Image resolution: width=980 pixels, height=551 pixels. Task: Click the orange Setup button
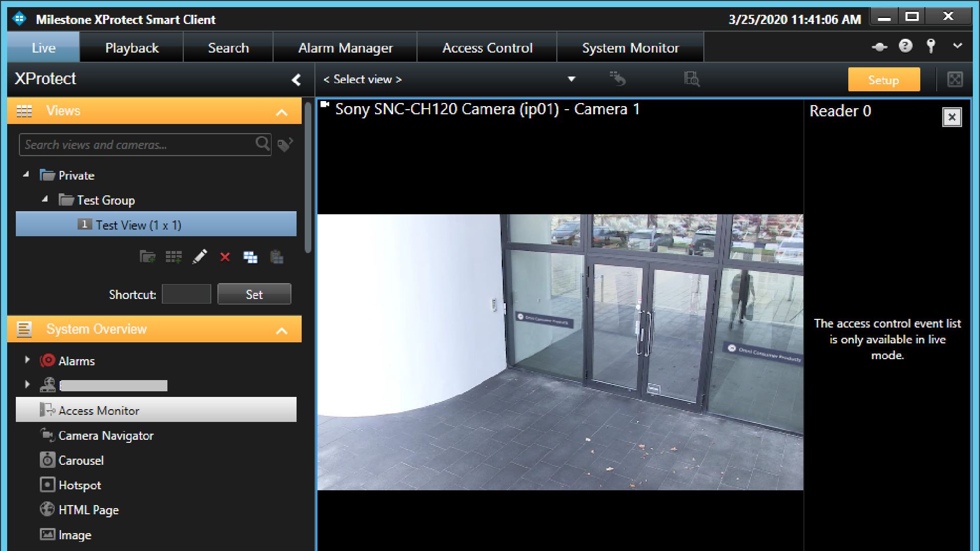point(884,80)
